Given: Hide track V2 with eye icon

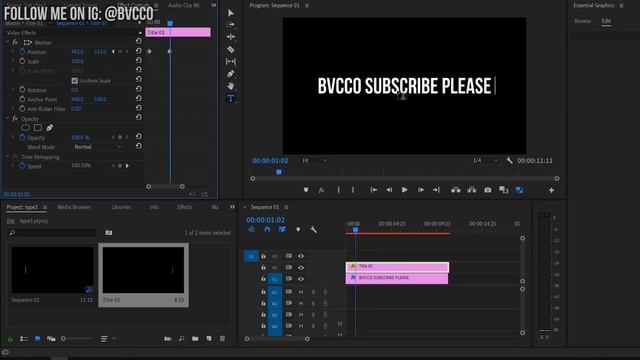Looking at the screenshot, I should (301, 267).
